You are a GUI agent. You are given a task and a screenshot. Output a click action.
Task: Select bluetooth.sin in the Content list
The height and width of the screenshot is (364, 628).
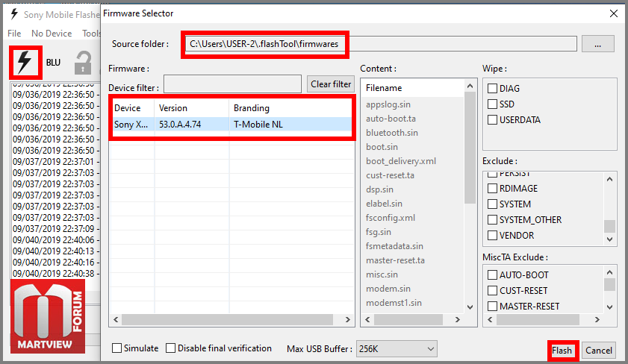click(392, 133)
